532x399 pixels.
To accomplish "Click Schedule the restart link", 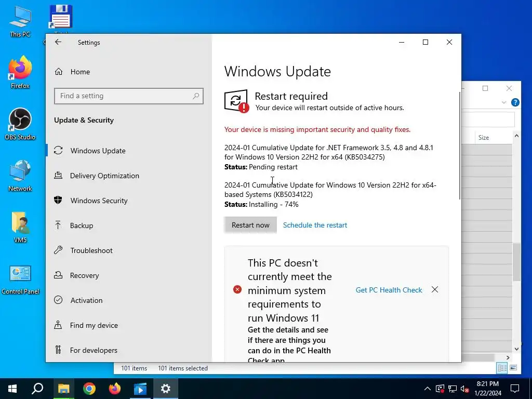I will (315, 225).
